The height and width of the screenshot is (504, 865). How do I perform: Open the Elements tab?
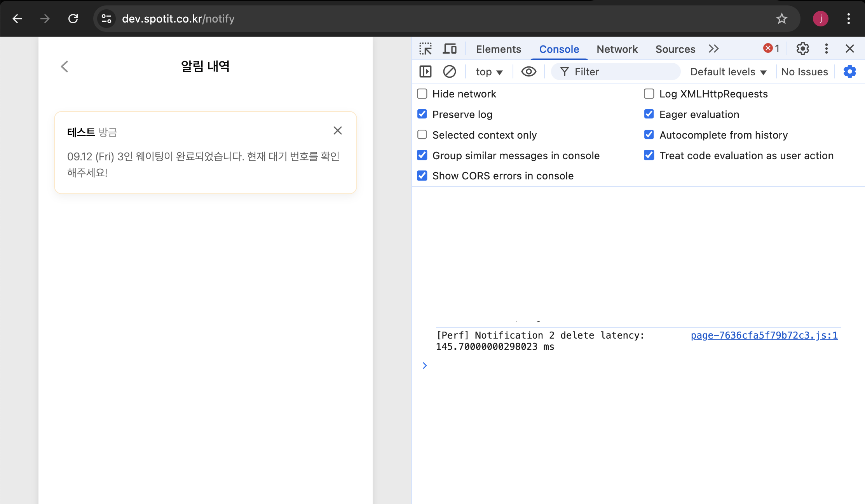click(x=498, y=49)
